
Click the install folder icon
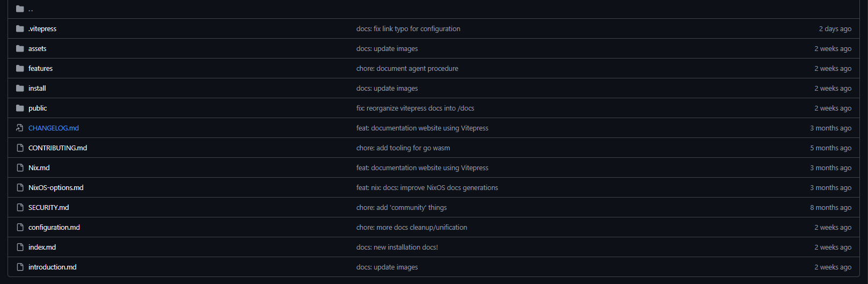20,89
